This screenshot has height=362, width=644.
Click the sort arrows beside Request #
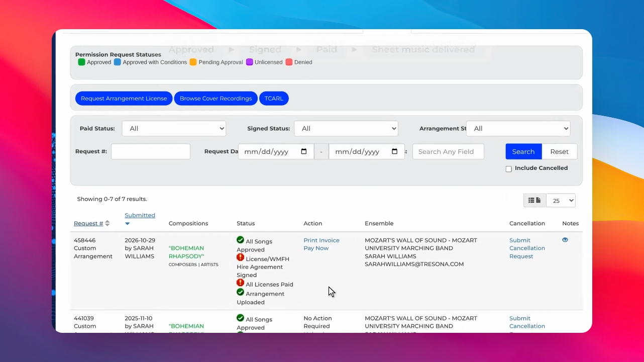[107, 223]
